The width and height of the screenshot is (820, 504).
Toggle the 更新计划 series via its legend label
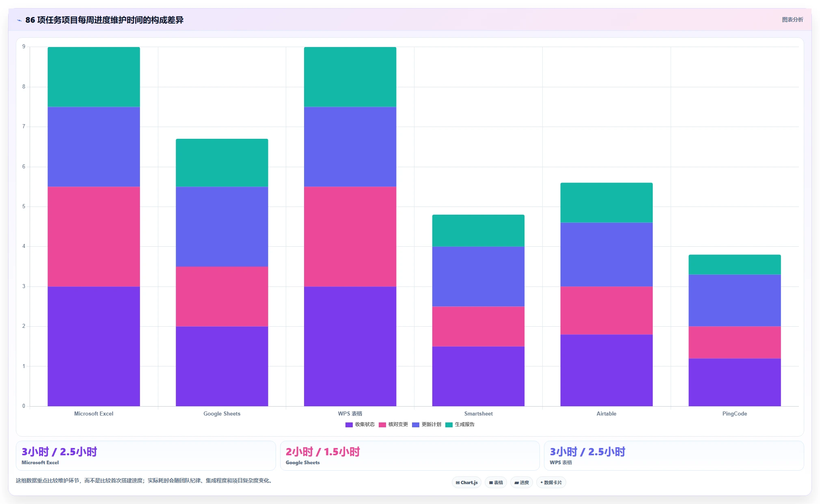pos(431,424)
